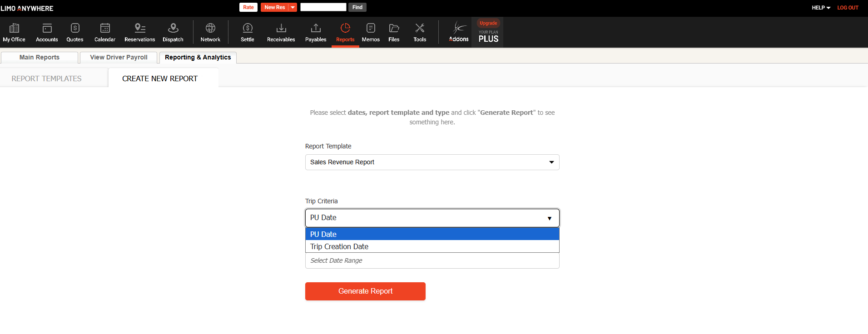This screenshot has height=334, width=868.
Task: Expand the Report Template dropdown
Action: click(x=432, y=162)
